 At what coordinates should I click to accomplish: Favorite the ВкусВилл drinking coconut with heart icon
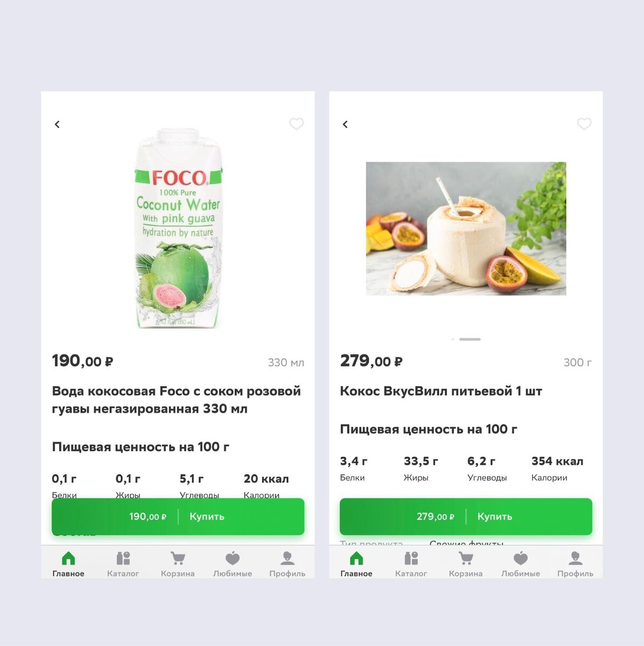point(584,124)
